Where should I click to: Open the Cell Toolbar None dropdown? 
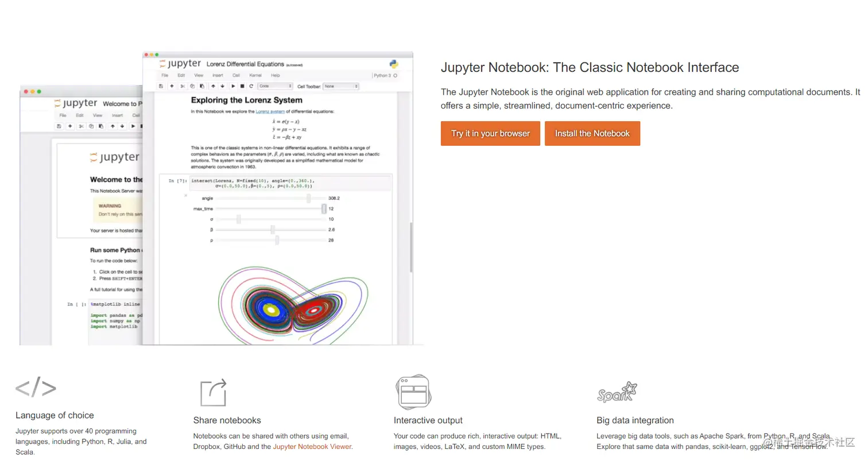point(341,86)
